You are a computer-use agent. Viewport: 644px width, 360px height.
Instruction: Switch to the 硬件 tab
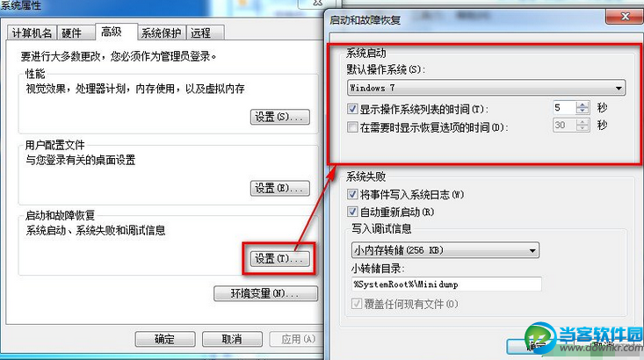tap(72, 32)
